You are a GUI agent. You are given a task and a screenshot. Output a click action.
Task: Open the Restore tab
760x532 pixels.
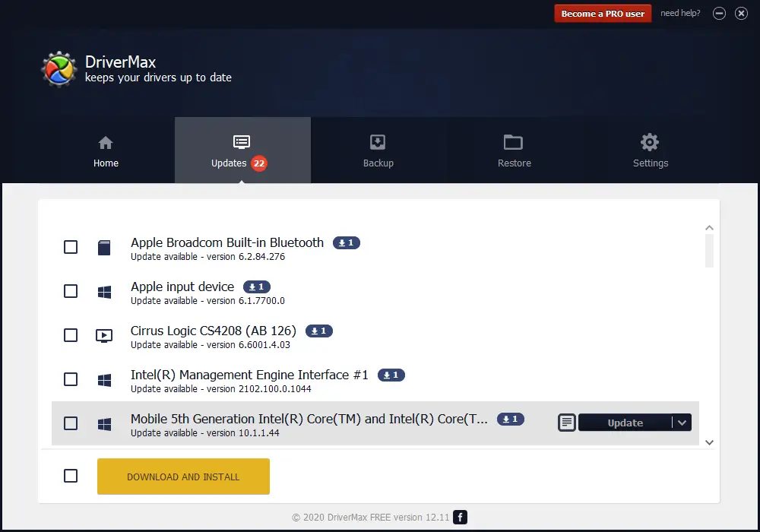tap(515, 150)
